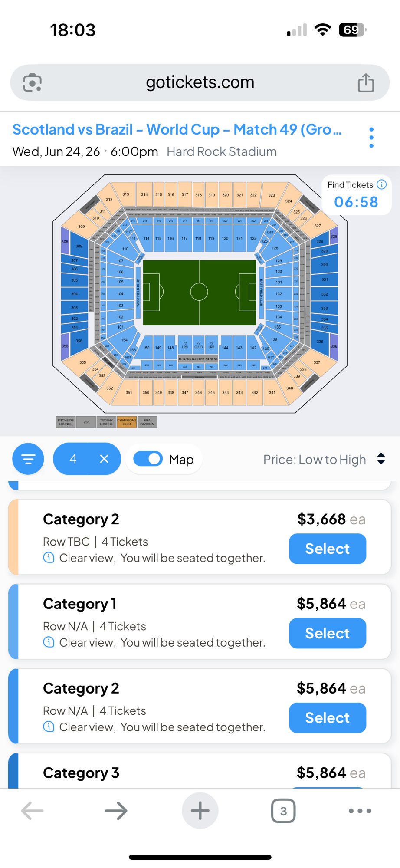Open the Scotland vs Brazil event title link

pyautogui.click(x=177, y=129)
